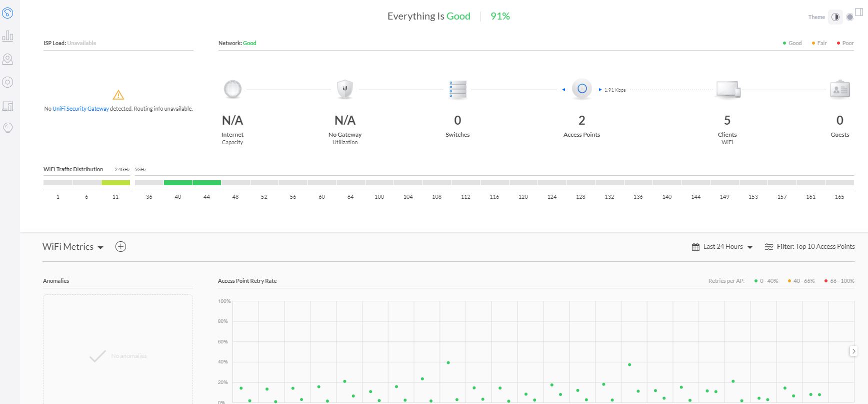Screen dimensions: 868x404
Task: Select the half-dark theme toggle
Action: click(835, 17)
